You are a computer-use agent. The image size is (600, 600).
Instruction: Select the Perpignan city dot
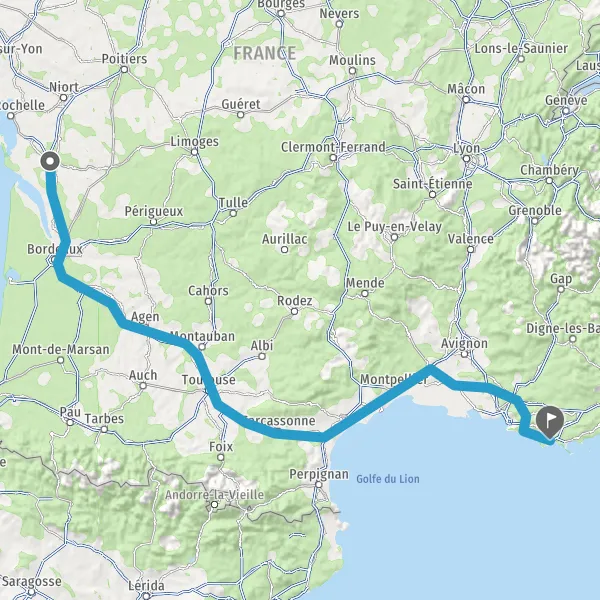pos(319,484)
